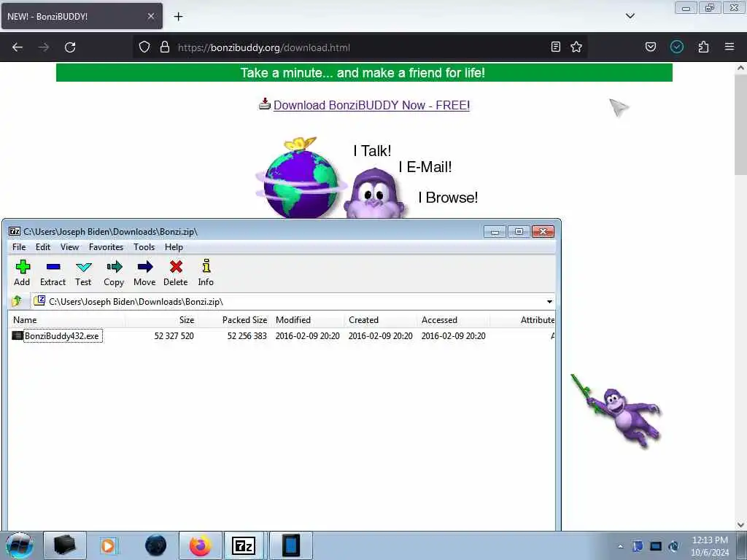
Task: Show hidden system tray icons
Action: point(620,546)
